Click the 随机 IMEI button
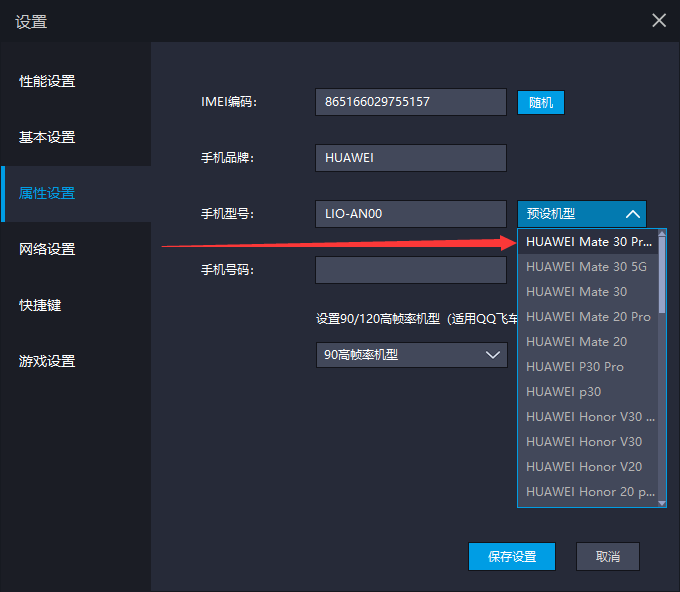Image resolution: width=680 pixels, height=592 pixels. [540, 102]
